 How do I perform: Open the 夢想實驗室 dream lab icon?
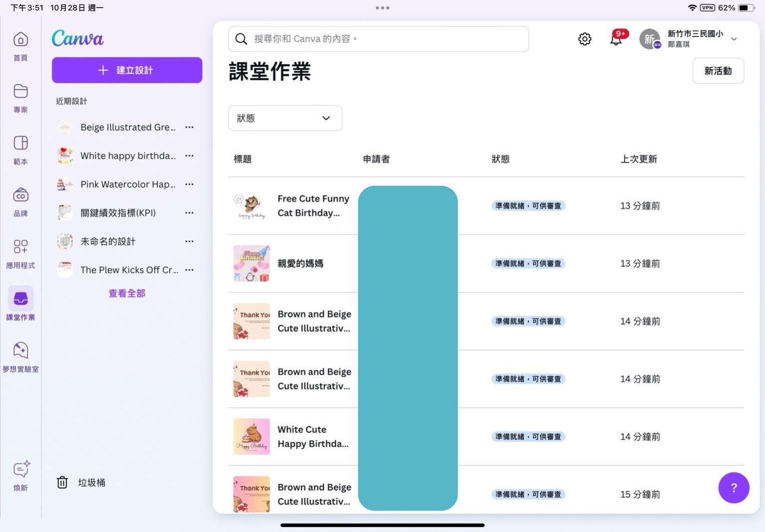pos(20,351)
